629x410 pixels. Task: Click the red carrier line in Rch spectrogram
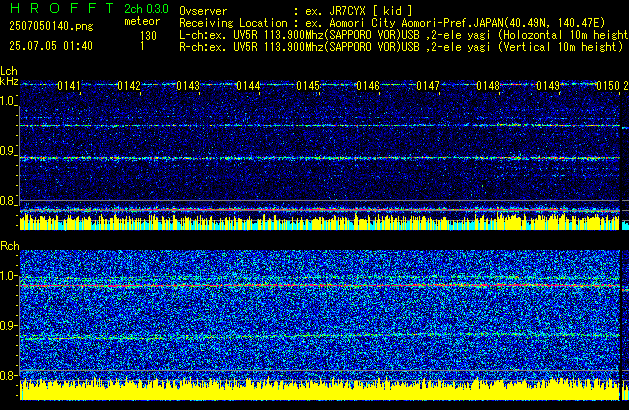pos(320,286)
